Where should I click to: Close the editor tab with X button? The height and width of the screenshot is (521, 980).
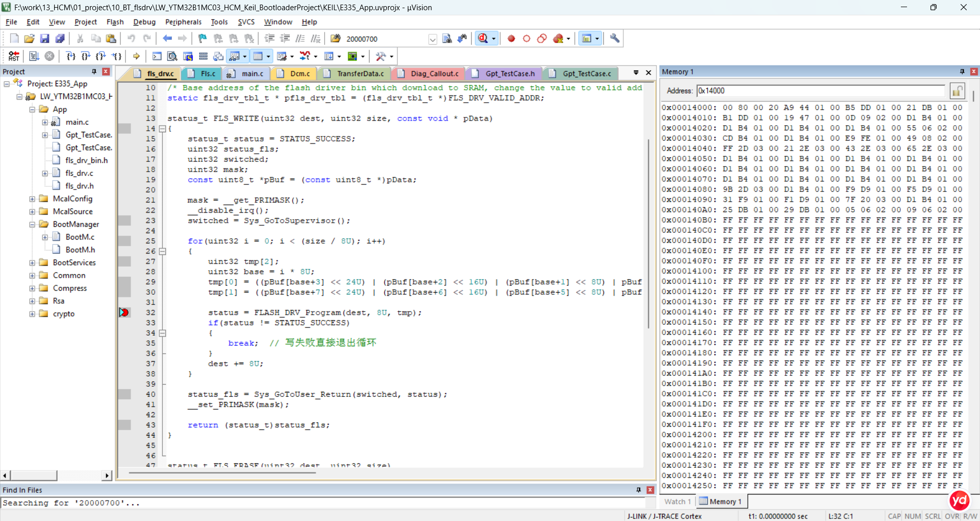649,73
